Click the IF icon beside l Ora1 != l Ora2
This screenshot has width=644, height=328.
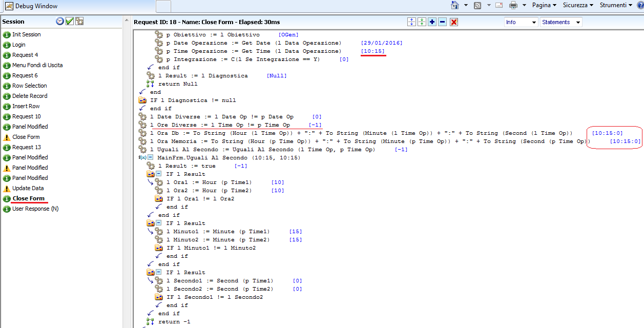[x=159, y=198]
